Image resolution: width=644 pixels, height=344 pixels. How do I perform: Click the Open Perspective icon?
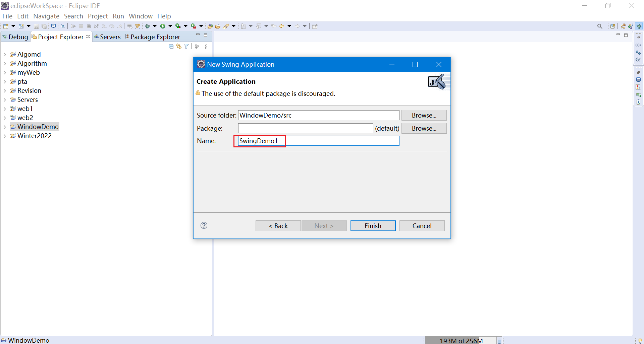(x=613, y=26)
